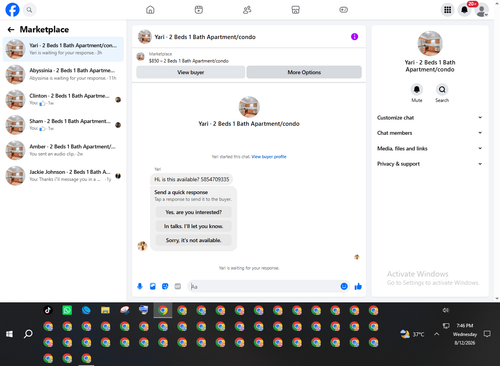
Task: Open File Explorer from the taskbar
Action: coord(105,310)
